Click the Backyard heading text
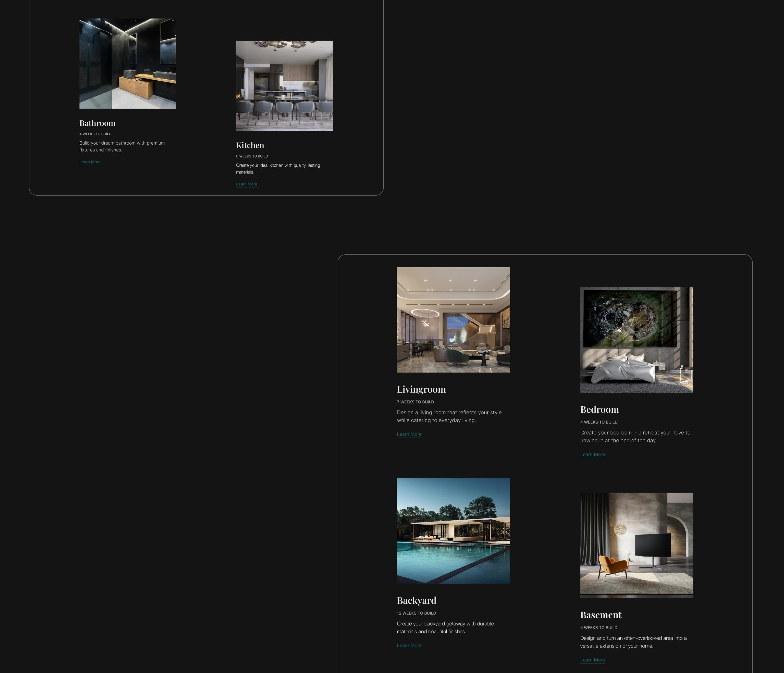Viewport: 784px width, 673px height. (416, 600)
